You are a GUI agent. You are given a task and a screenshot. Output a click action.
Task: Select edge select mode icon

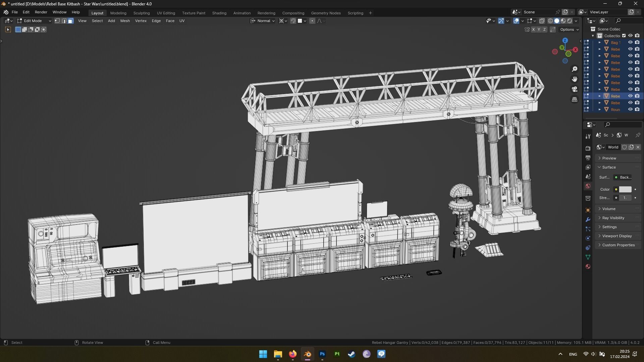[64, 21]
